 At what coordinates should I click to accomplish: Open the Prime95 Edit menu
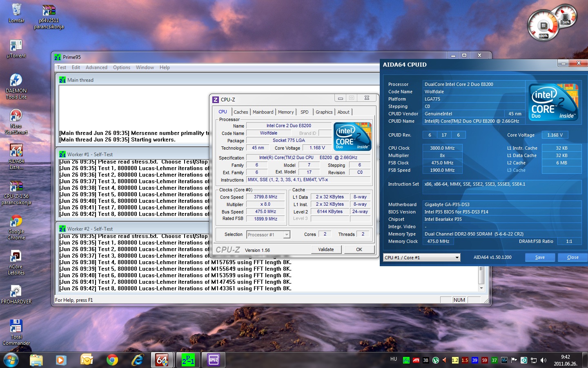click(76, 67)
